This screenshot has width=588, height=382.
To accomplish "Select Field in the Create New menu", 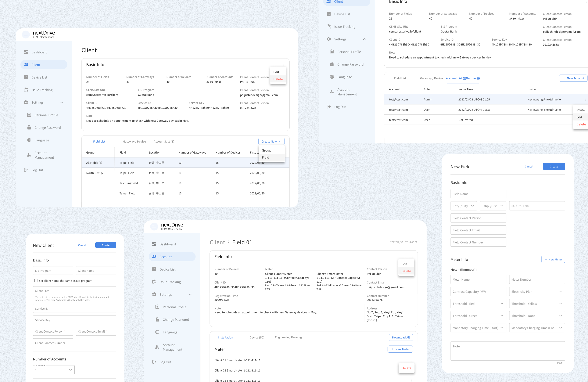I will click(x=266, y=157).
